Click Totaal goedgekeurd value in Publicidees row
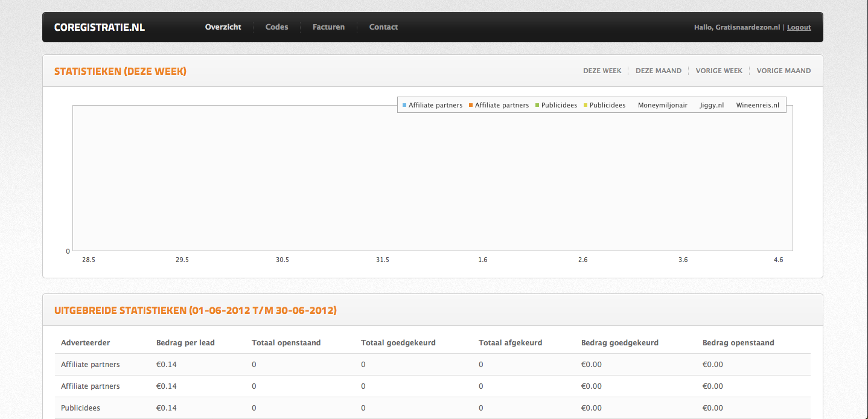 (x=363, y=408)
